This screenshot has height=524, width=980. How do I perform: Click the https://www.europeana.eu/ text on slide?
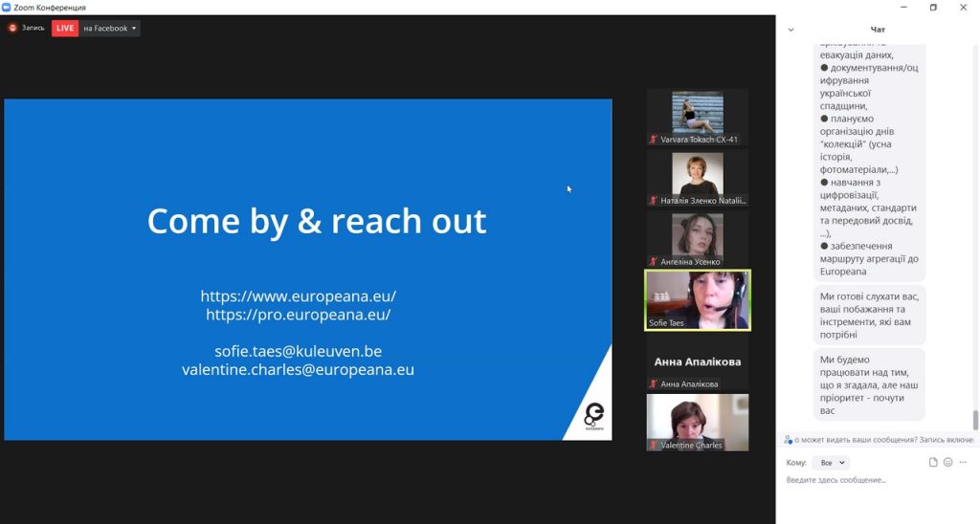click(x=299, y=296)
